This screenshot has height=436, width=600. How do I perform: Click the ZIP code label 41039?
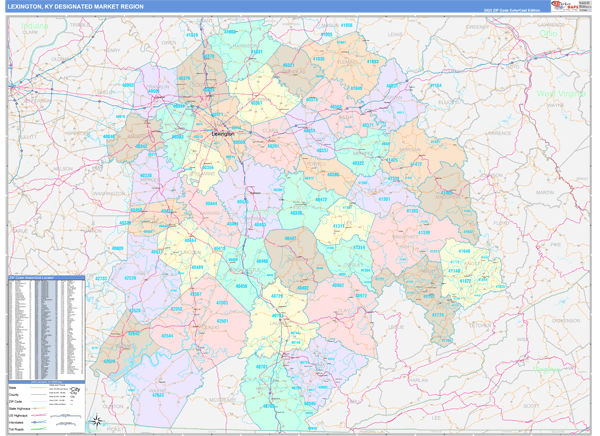tap(319, 59)
